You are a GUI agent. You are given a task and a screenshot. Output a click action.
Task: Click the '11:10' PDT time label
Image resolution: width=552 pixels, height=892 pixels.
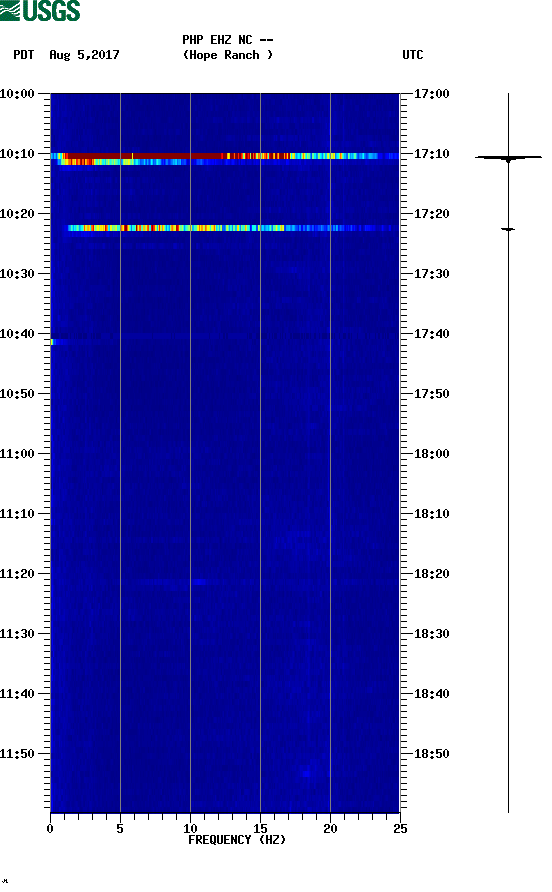point(17,514)
